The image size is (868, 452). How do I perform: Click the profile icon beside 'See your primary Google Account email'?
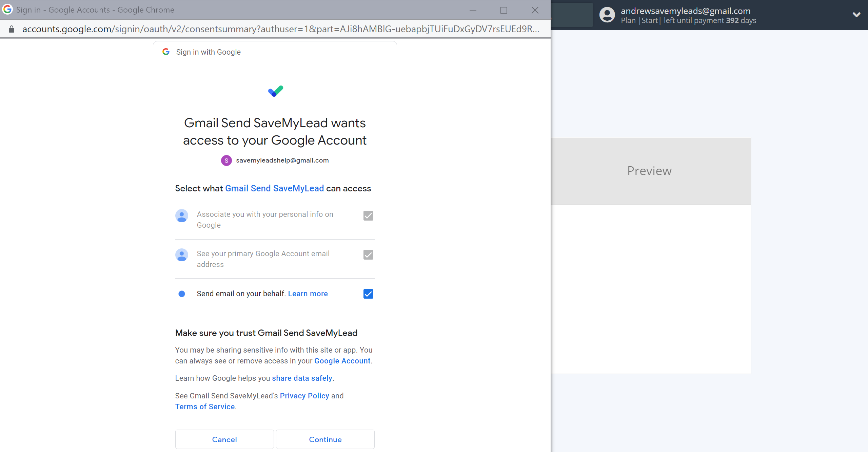(182, 255)
